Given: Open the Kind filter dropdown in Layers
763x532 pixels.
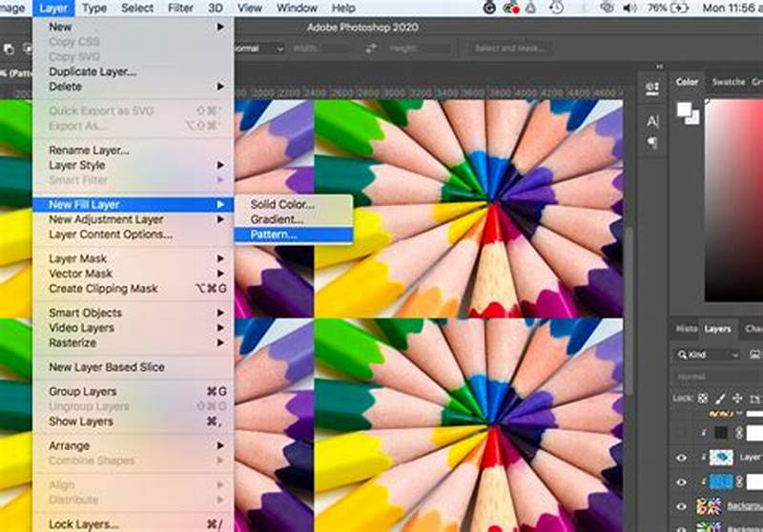Looking at the screenshot, I should tap(708, 355).
